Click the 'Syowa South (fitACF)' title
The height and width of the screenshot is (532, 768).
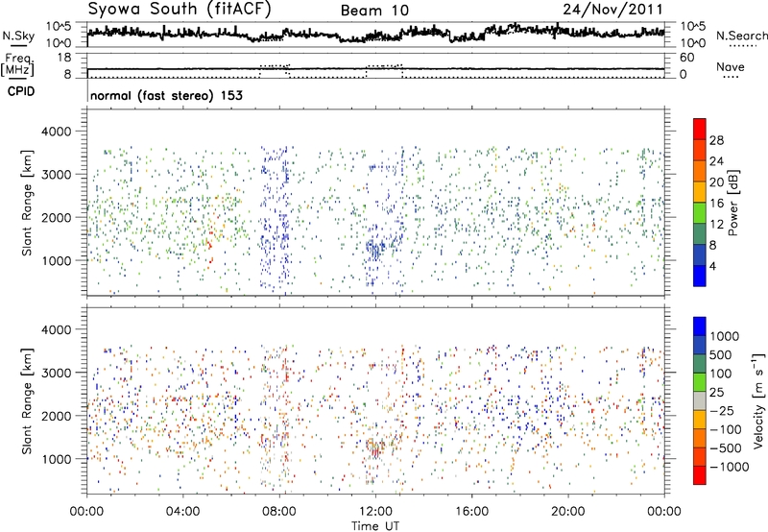pyautogui.click(x=180, y=9)
